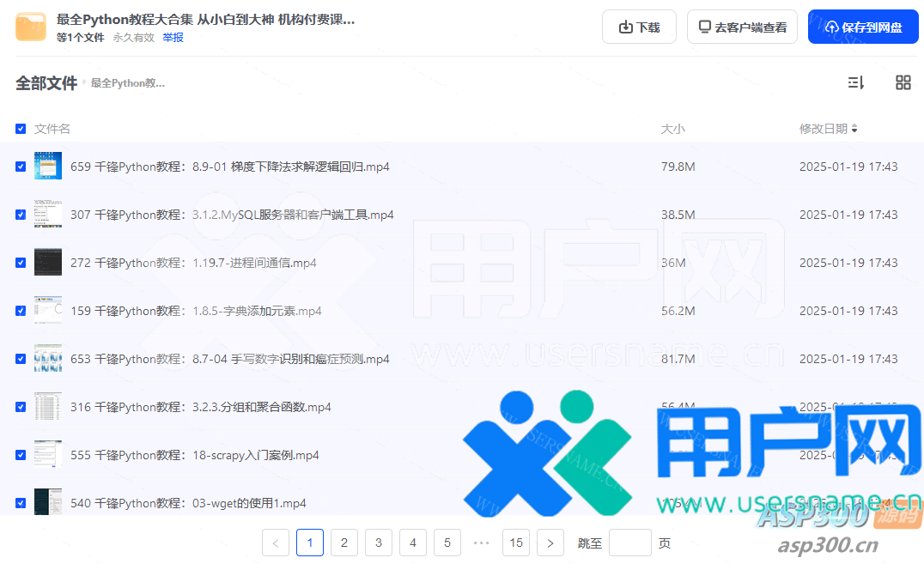Click the 最全Python教... breadcrumb item
This screenshot has width=924, height=564.
pos(127,83)
